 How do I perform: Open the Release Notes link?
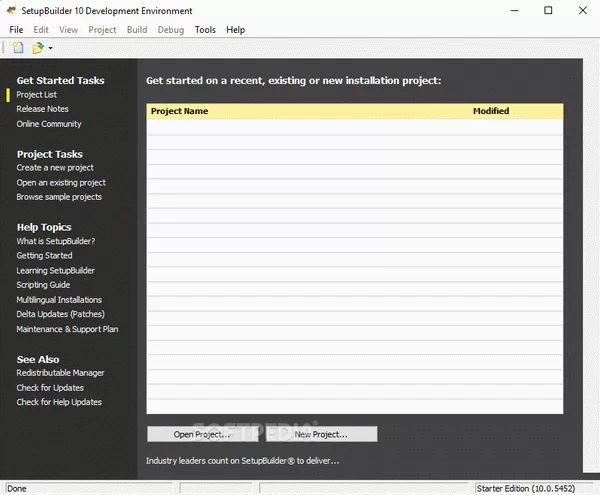point(42,109)
